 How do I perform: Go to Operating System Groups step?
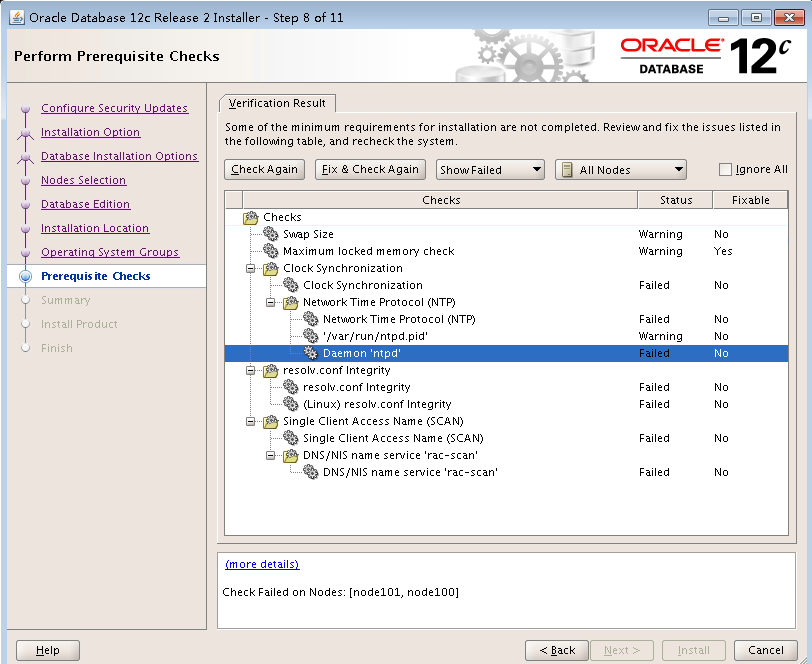[110, 252]
